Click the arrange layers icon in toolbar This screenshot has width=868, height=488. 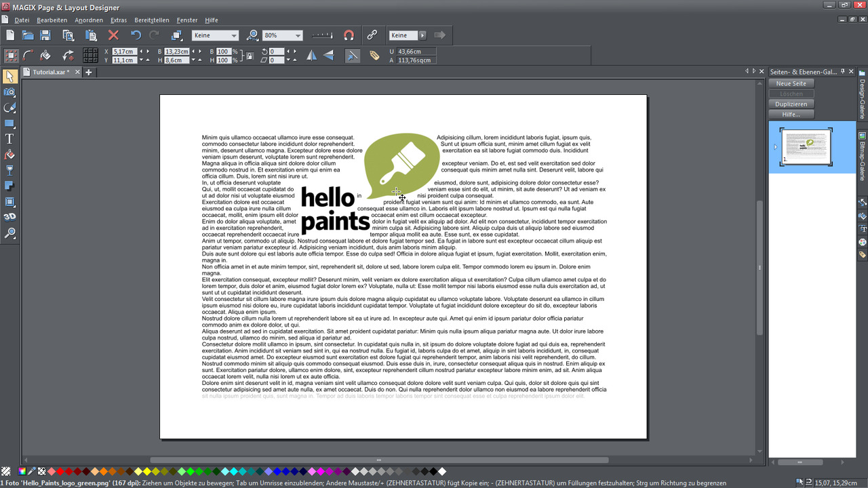point(177,35)
